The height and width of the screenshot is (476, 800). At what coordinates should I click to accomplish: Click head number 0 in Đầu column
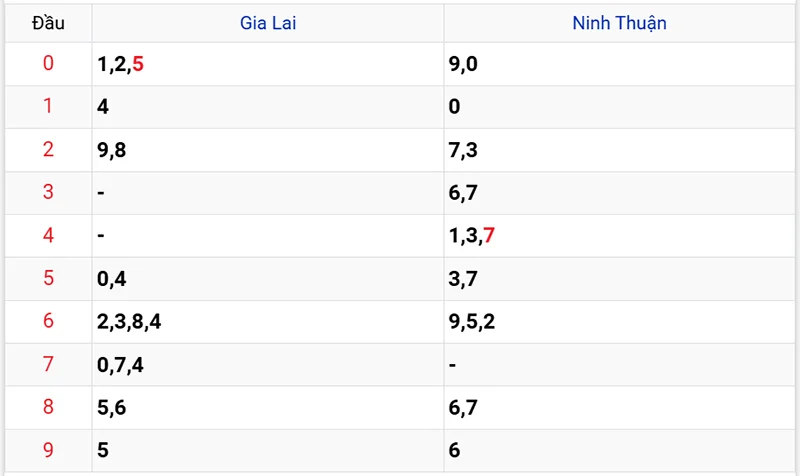[48, 65]
